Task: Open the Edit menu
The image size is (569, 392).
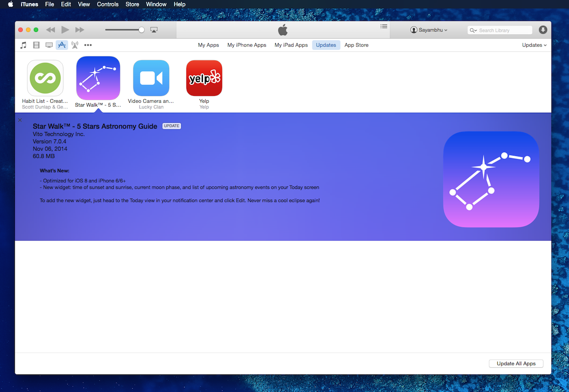Action: [66, 4]
